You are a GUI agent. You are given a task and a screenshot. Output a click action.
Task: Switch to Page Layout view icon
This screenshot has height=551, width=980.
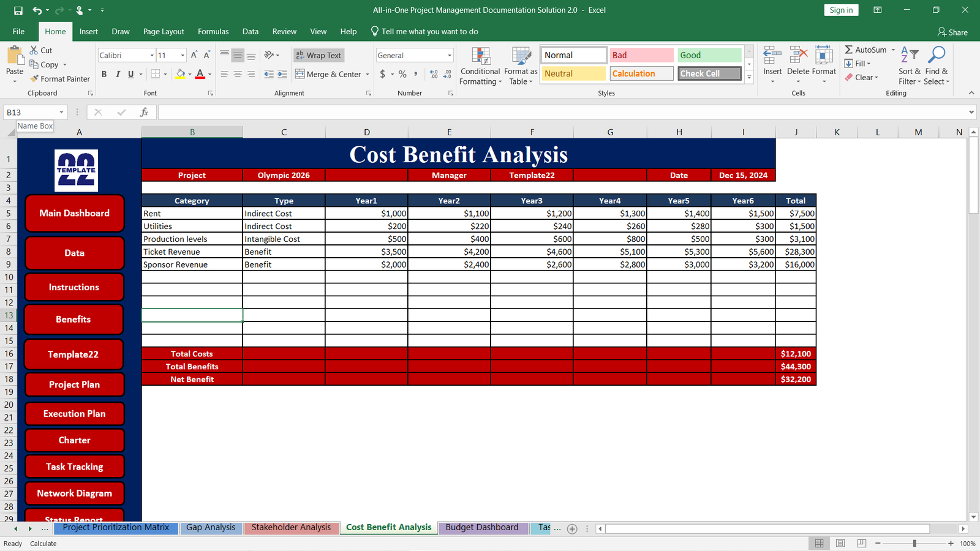pyautogui.click(x=840, y=543)
